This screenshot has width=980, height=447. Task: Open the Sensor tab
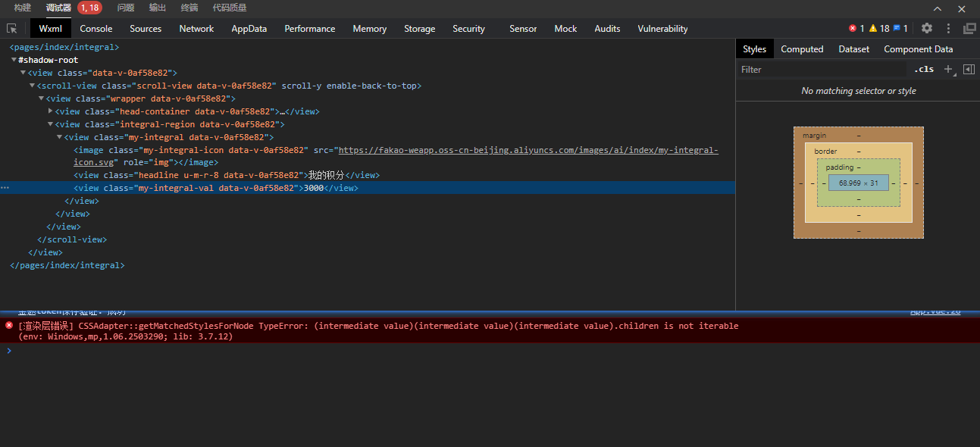(x=523, y=28)
